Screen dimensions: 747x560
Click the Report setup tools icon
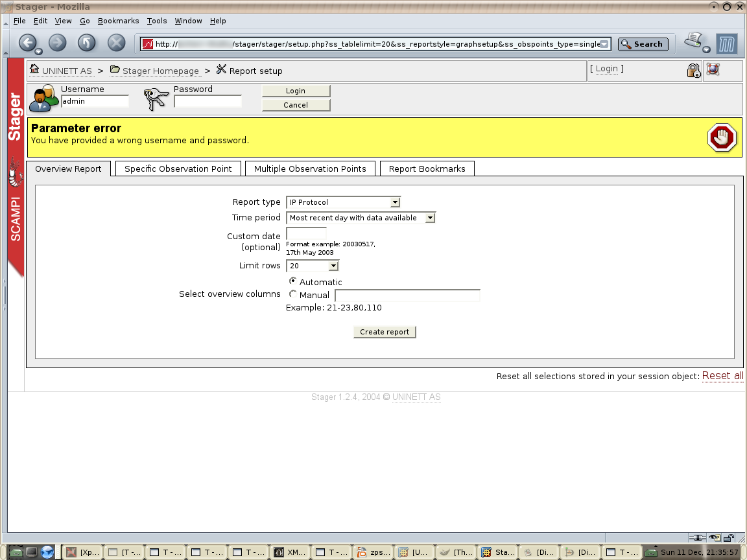(221, 69)
